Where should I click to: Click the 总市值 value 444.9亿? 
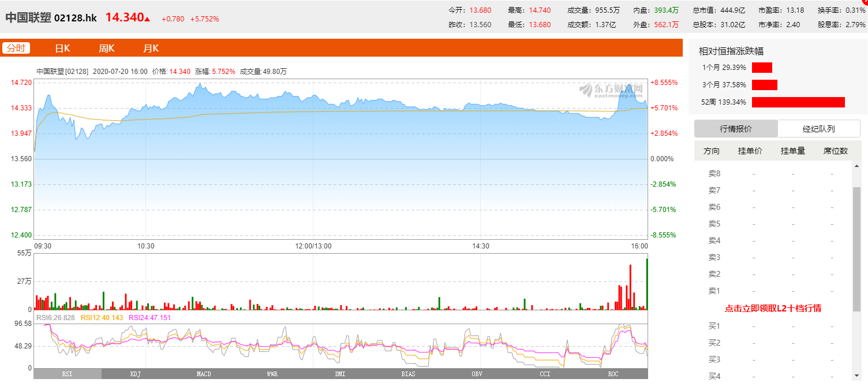pos(733,10)
